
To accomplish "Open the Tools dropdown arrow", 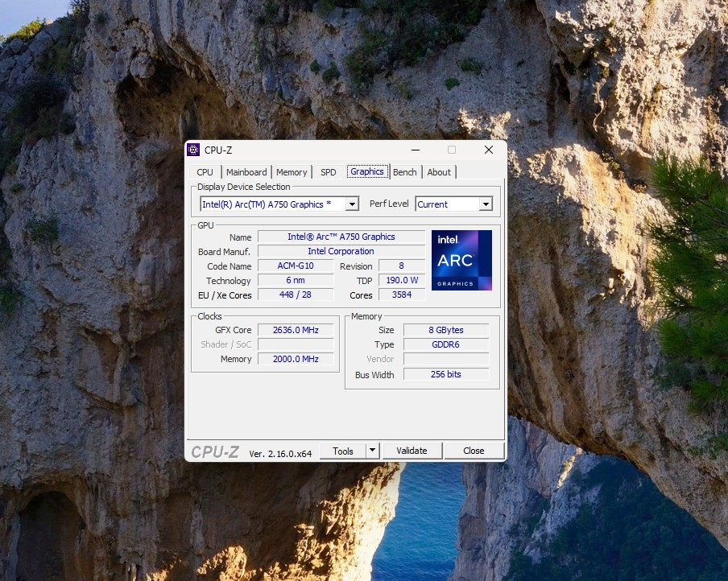I will (x=372, y=451).
